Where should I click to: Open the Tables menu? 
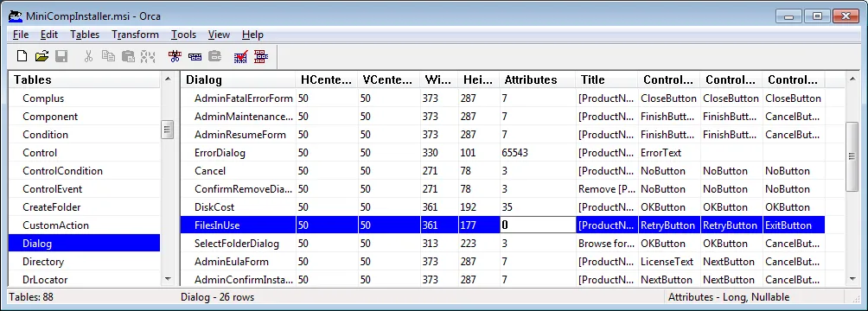(85, 35)
